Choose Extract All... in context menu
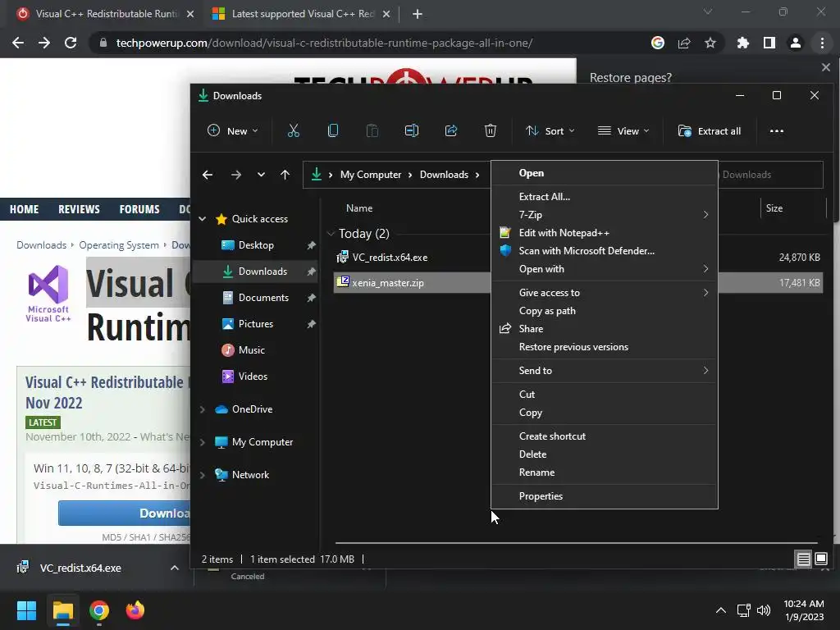840x630 pixels. tap(605, 197)
